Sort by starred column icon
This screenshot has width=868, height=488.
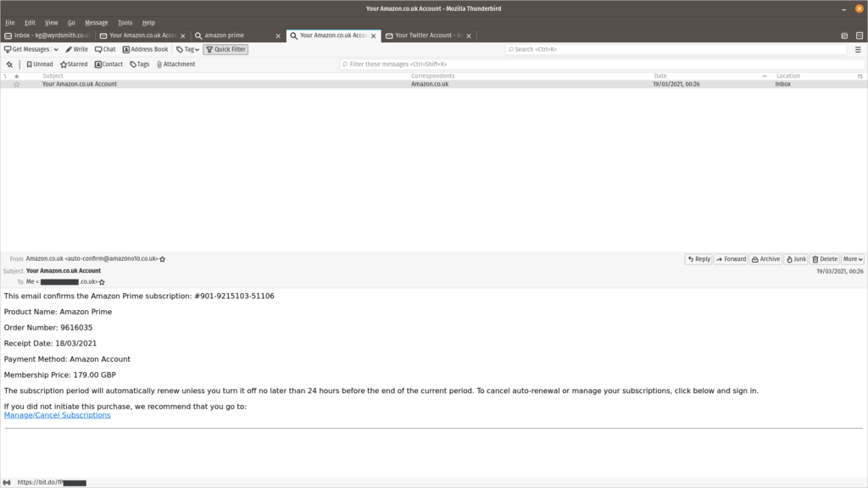[17, 75]
